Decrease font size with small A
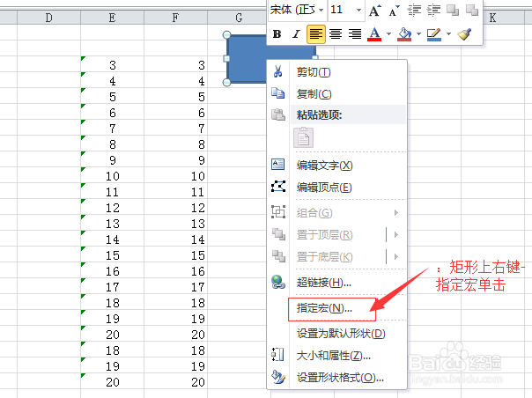 coord(394,11)
